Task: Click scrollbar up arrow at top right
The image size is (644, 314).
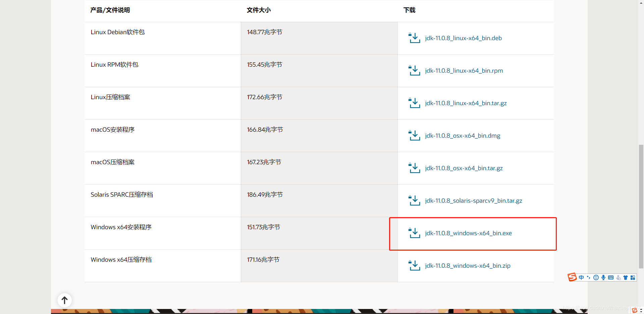Action: [641, 2]
